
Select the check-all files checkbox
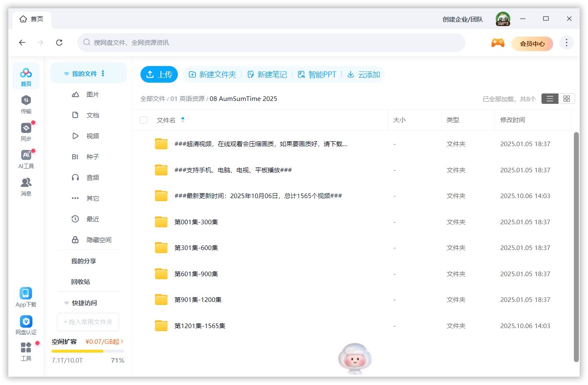pos(143,120)
